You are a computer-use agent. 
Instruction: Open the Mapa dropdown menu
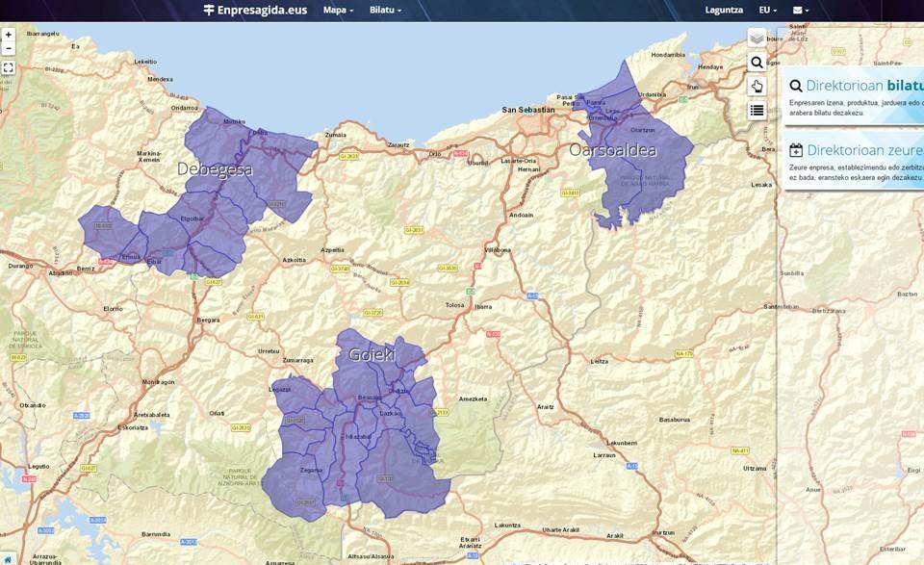pyautogui.click(x=338, y=10)
